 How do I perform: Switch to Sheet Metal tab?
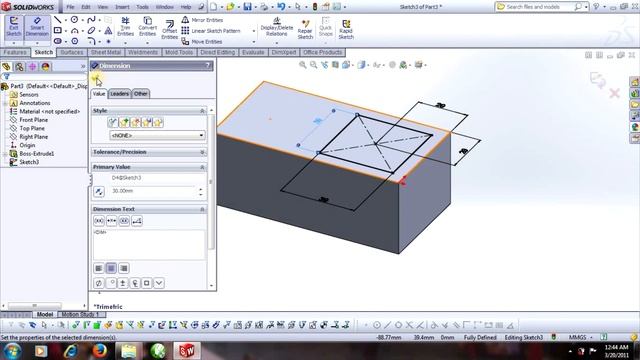[106, 52]
